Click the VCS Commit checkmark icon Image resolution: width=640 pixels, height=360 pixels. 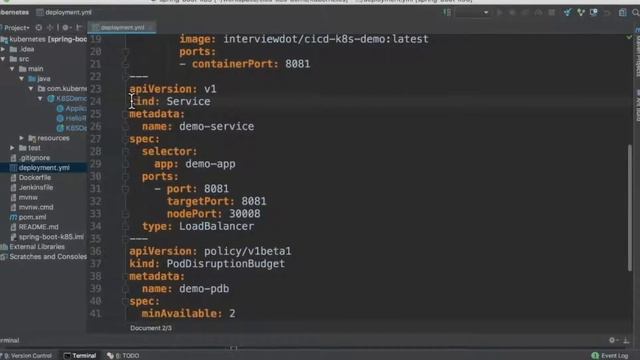580,13
